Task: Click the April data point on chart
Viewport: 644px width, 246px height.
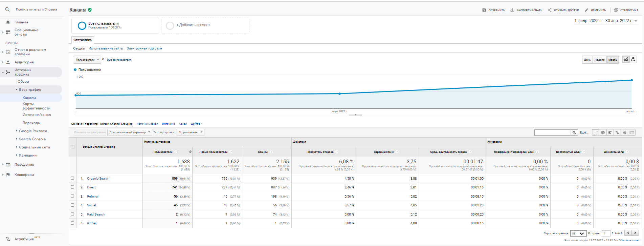Action: click(x=631, y=80)
